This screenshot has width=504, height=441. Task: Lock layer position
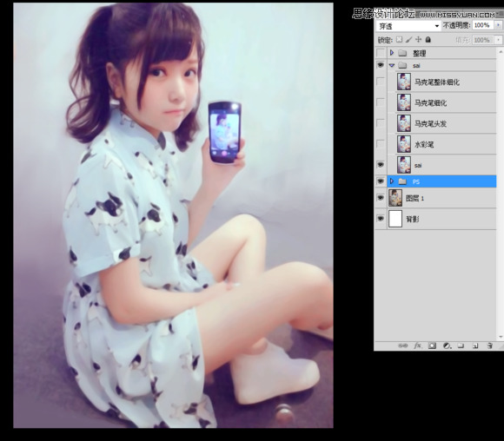418,40
